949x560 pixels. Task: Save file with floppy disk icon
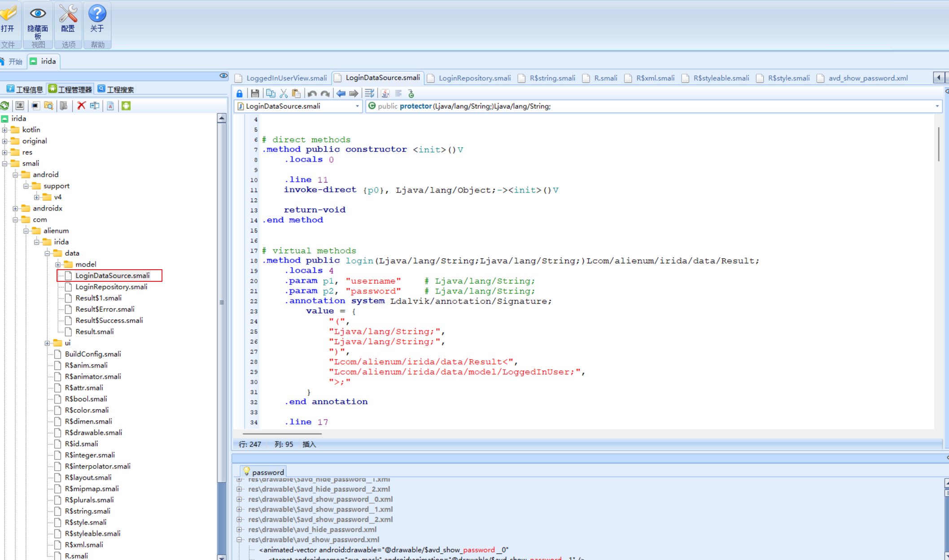tap(255, 93)
